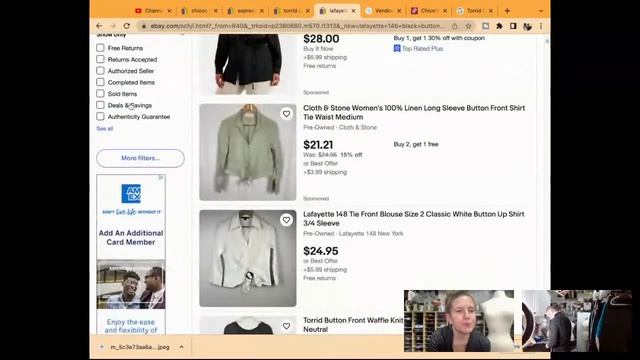Image resolution: width=640 pixels, height=360 pixels.
Task: Click the downloaded jpeg file icon
Action: click(x=102, y=347)
